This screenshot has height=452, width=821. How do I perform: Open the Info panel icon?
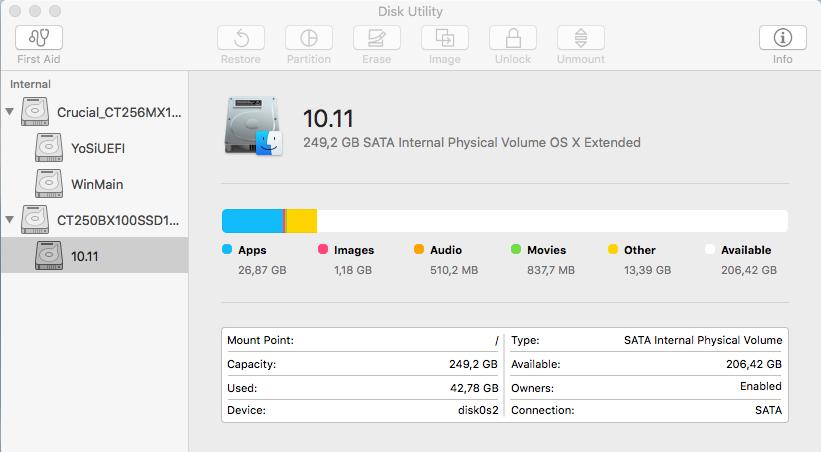(x=783, y=38)
